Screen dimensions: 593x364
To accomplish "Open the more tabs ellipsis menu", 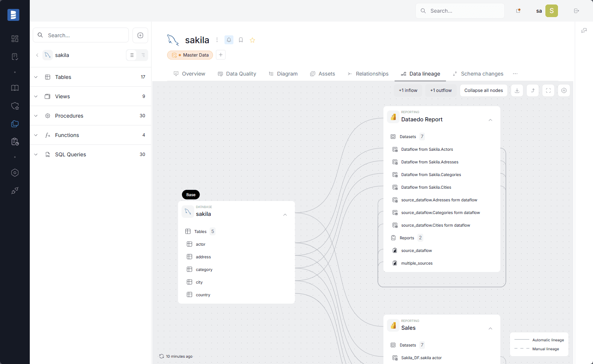I will [515, 74].
